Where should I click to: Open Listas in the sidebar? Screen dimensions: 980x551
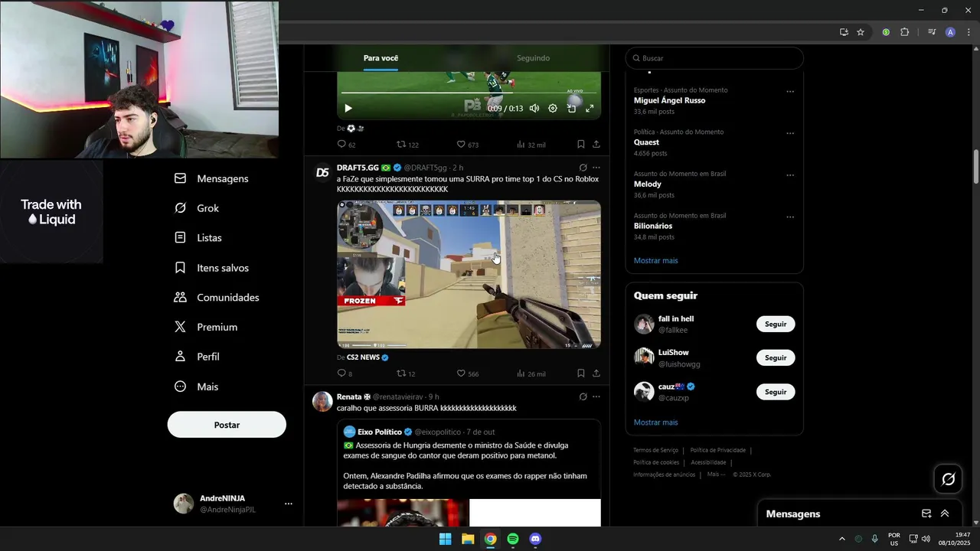point(198,238)
